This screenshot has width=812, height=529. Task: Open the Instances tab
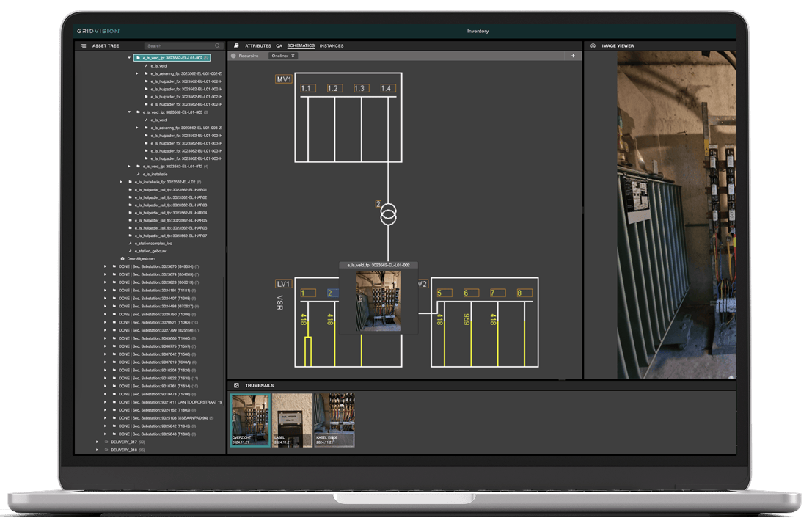point(332,45)
